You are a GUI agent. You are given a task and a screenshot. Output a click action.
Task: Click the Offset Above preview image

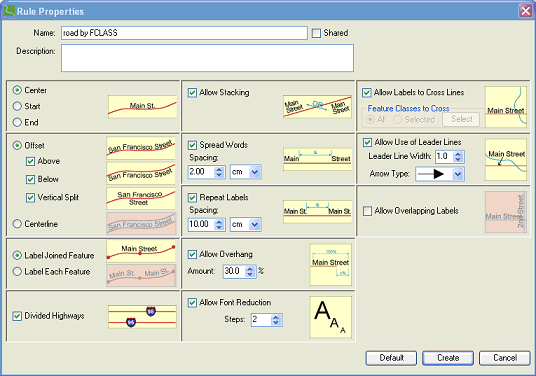click(141, 148)
